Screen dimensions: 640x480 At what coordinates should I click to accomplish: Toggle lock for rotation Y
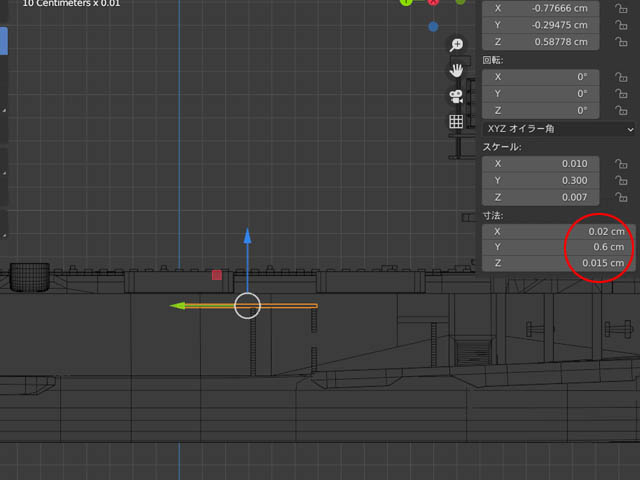[621, 93]
